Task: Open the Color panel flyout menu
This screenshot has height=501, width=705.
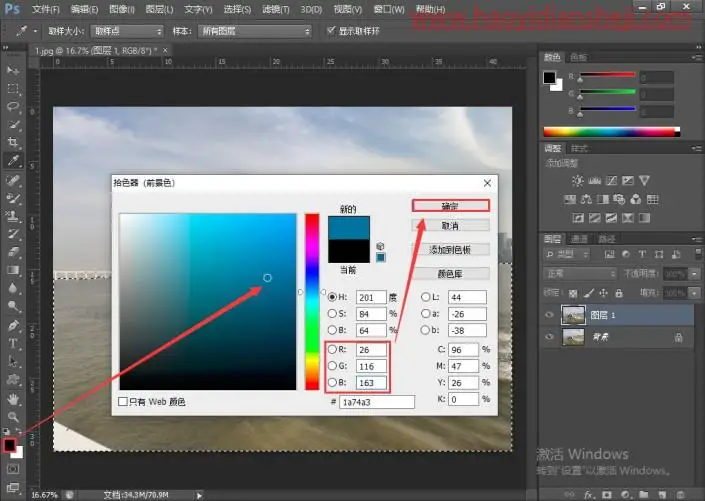Action: tap(696, 58)
